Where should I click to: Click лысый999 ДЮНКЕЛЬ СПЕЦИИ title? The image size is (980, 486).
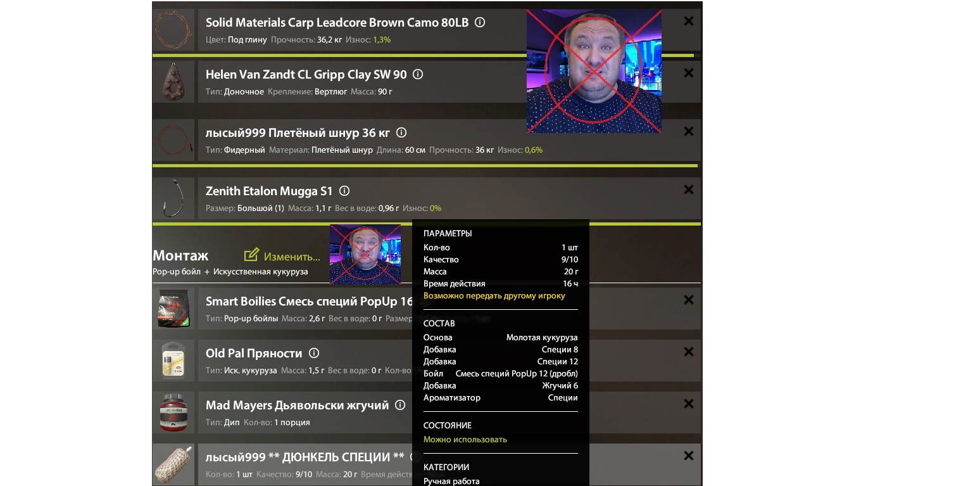point(305,457)
